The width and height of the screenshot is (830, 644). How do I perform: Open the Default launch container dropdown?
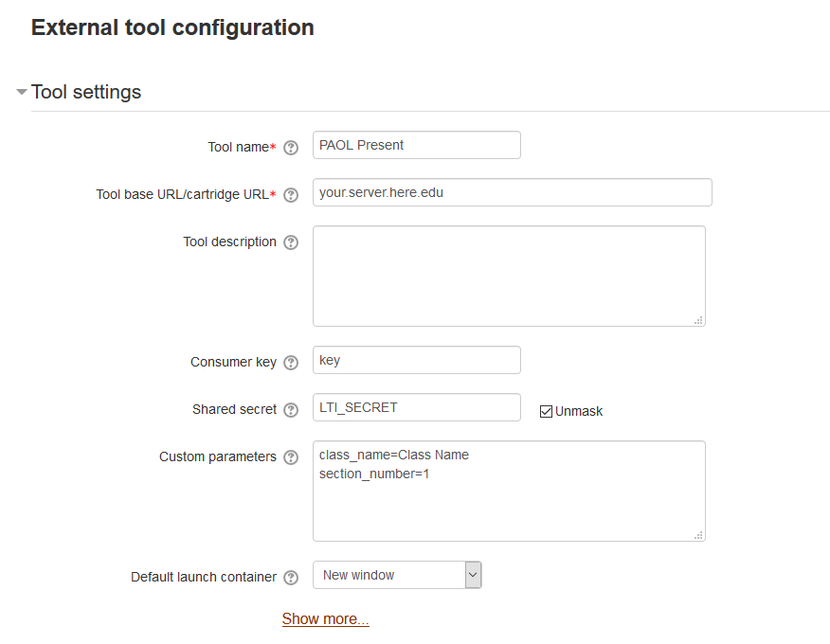click(397, 575)
